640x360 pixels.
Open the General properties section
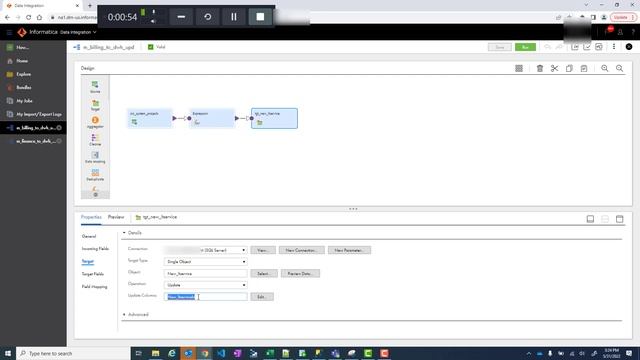pyautogui.click(x=89, y=236)
